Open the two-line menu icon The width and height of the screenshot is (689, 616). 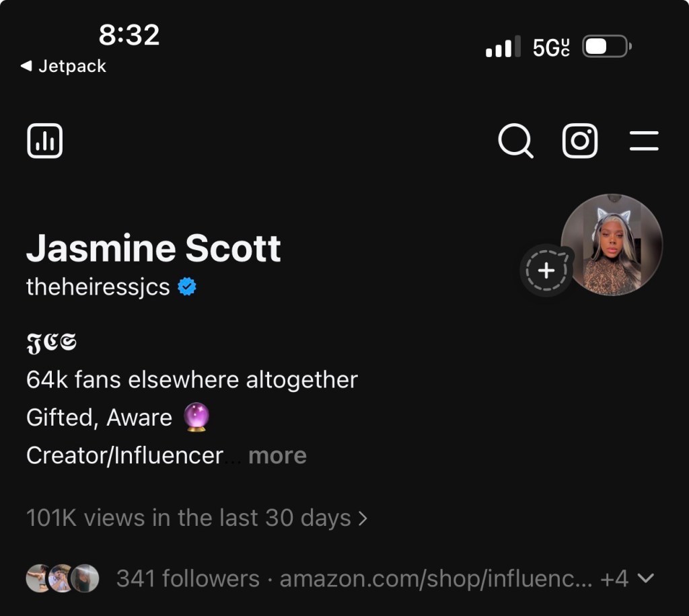point(644,141)
